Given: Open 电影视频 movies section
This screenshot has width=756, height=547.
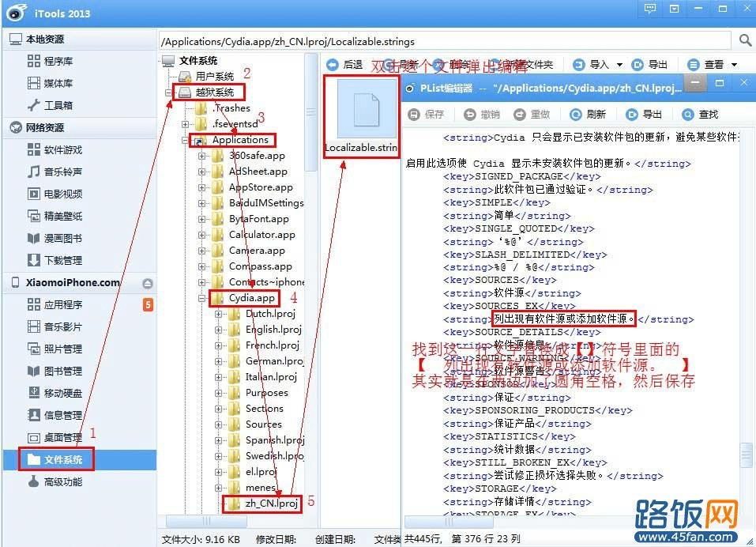Looking at the screenshot, I should 55,194.
